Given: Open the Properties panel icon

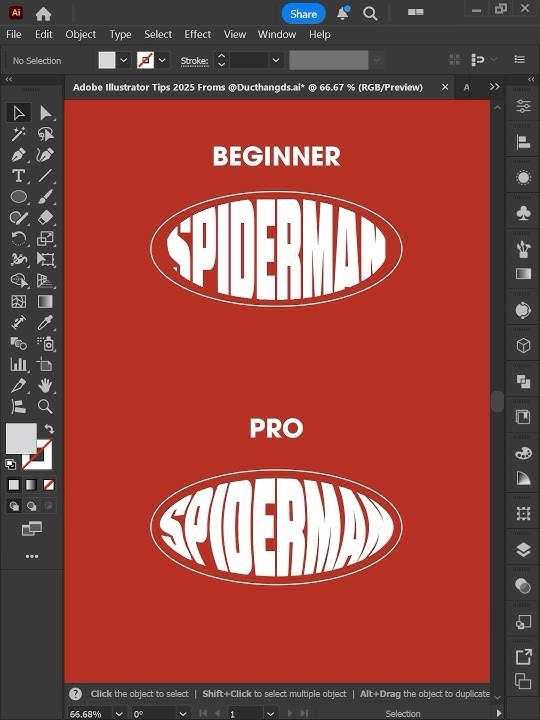Looking at the screenshot, I should [x=523, y=106].
